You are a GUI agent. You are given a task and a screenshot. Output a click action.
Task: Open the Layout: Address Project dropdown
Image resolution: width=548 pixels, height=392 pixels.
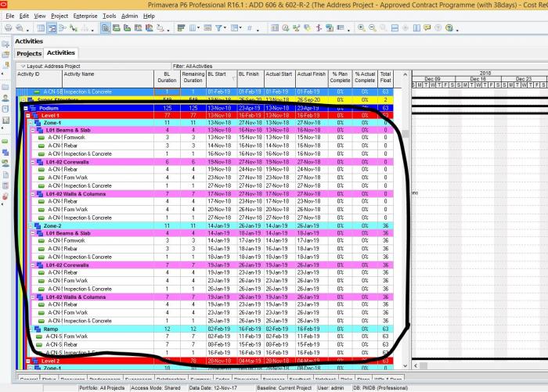point(23,66)
